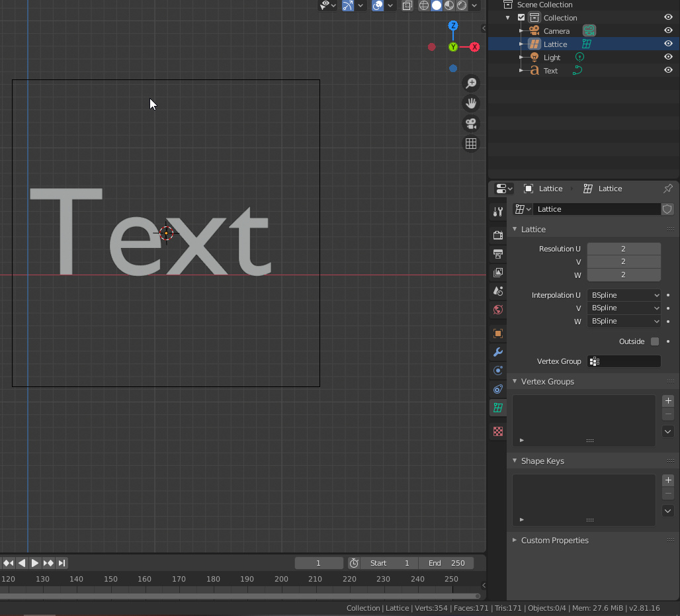This screenshot has width=680, height=616.
Task: Click the Z axis on navigation gizmo
Action: coord(453,26)
